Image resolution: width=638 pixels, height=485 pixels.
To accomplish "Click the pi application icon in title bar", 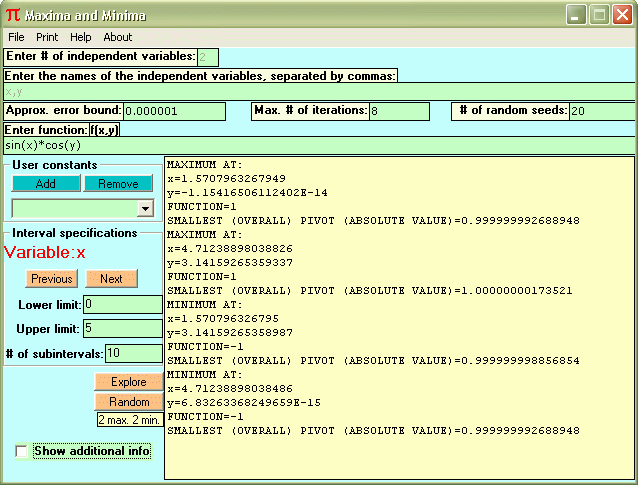I will [12, 15].
